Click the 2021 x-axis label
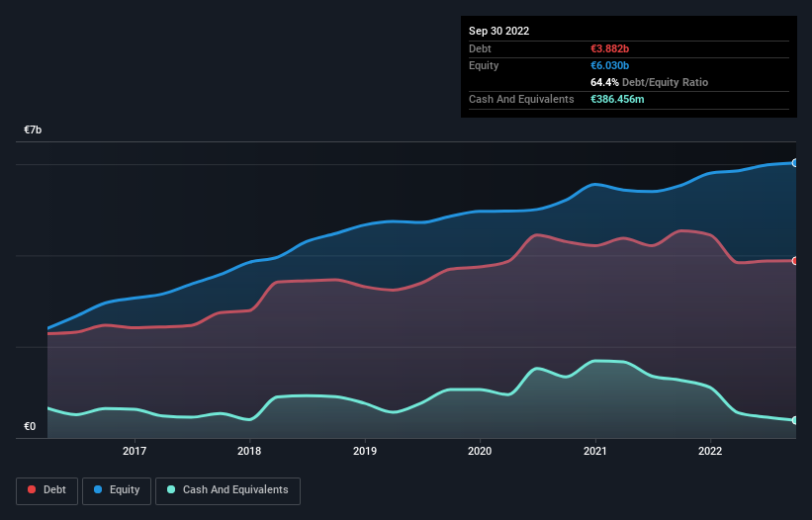Viewport: 812px width, 520px height. pos(595,451)
